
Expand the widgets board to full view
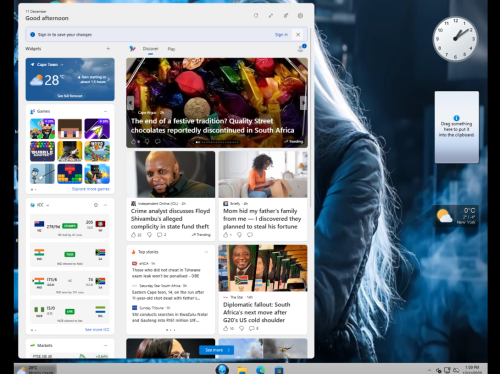coord(271,16)
